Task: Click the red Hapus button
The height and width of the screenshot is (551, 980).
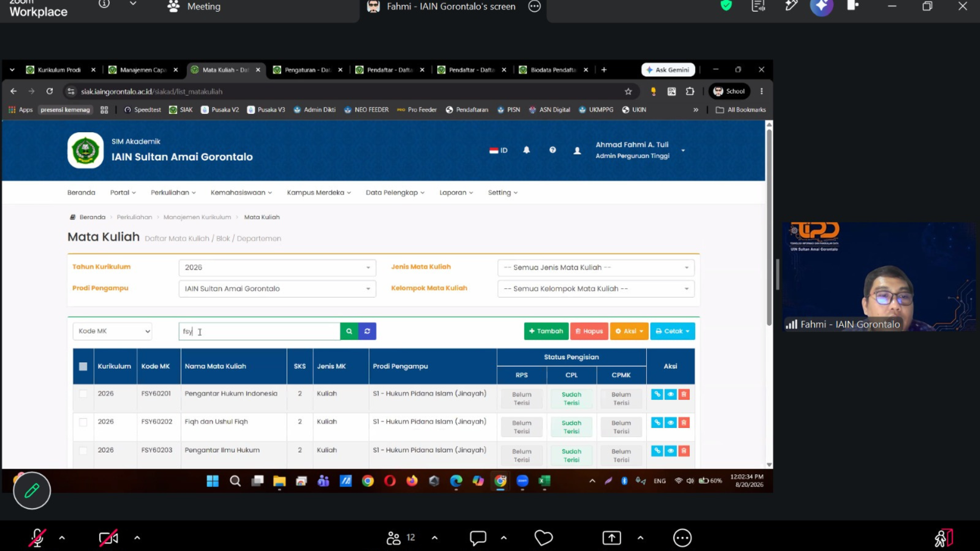Action: tap(589, 331)
